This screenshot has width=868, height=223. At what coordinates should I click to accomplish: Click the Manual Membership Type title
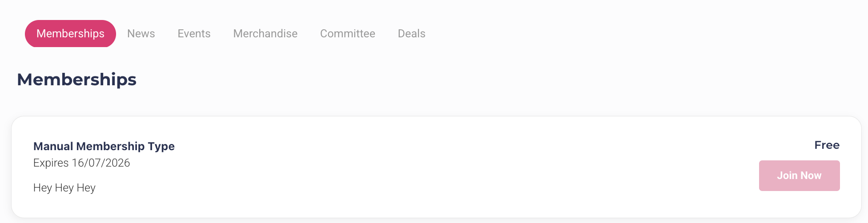104,146
